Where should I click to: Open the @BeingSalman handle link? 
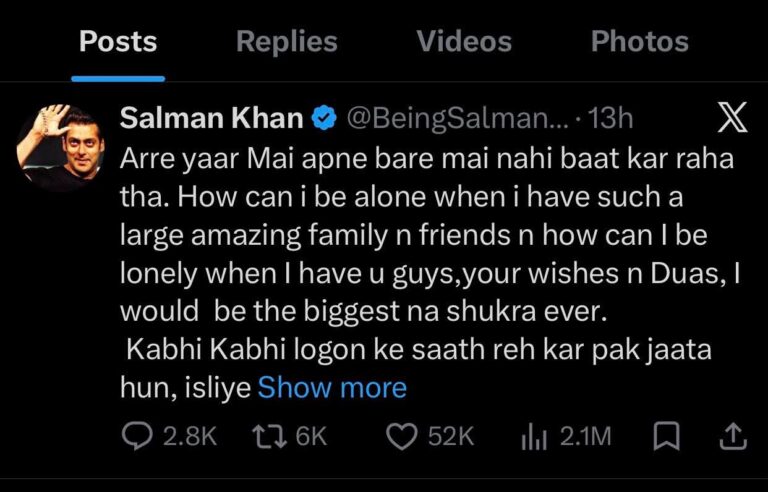[x=458, y=119]
